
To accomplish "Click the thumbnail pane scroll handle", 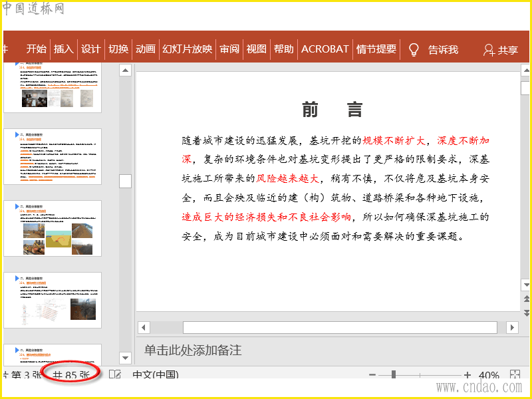I will [x=125, y=181].
